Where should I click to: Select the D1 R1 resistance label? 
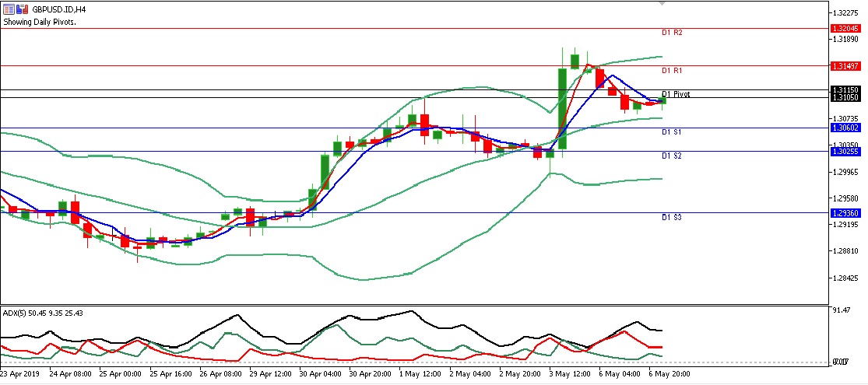click(672, 71)
